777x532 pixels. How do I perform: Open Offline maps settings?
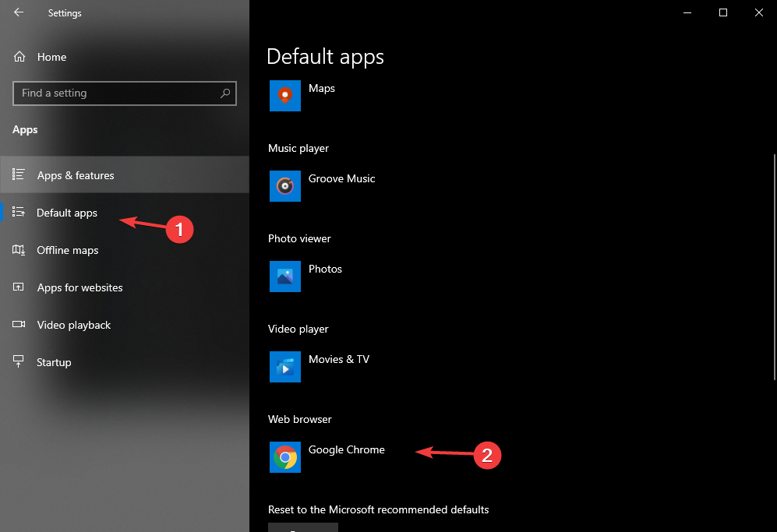[x=68, y=250]
